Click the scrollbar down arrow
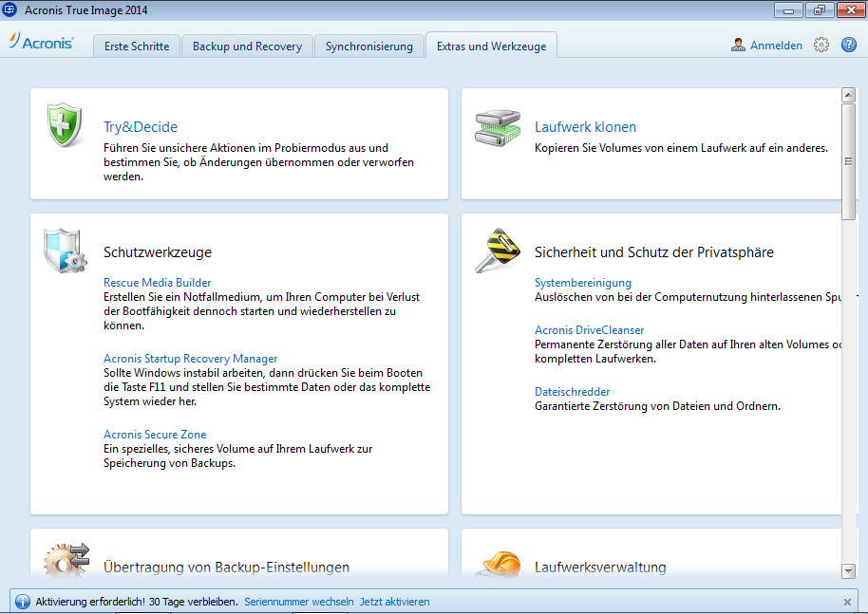The width and height of the screenshot is (868, 614). tap(849, 570)
